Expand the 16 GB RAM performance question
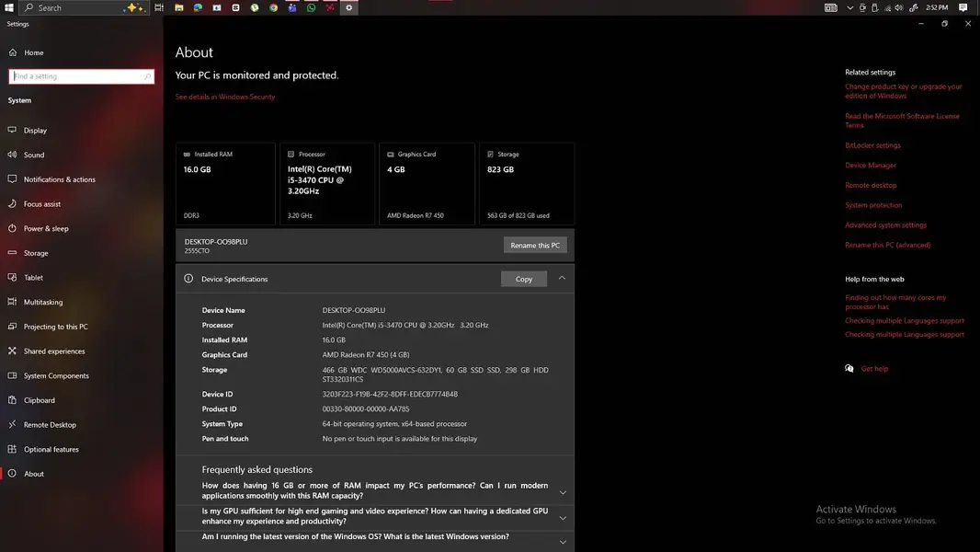This screenshot has height=552, width=980. [x=563, y=492]
